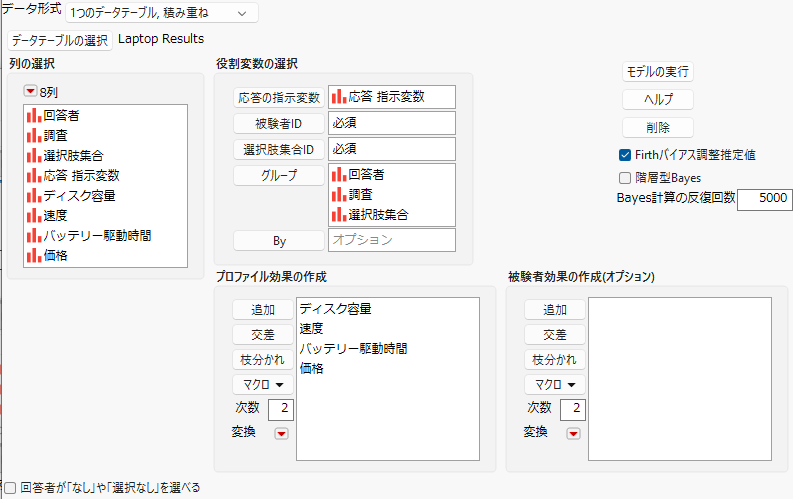Click the 応答の指示変数 role button
The height and width of the screenshot is (499, 793).
(x=279, y=98)
